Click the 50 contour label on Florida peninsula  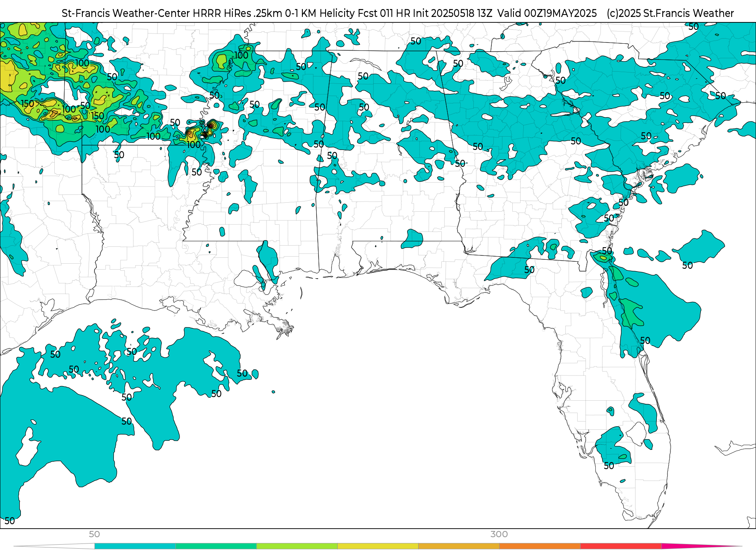coord(609,466)
